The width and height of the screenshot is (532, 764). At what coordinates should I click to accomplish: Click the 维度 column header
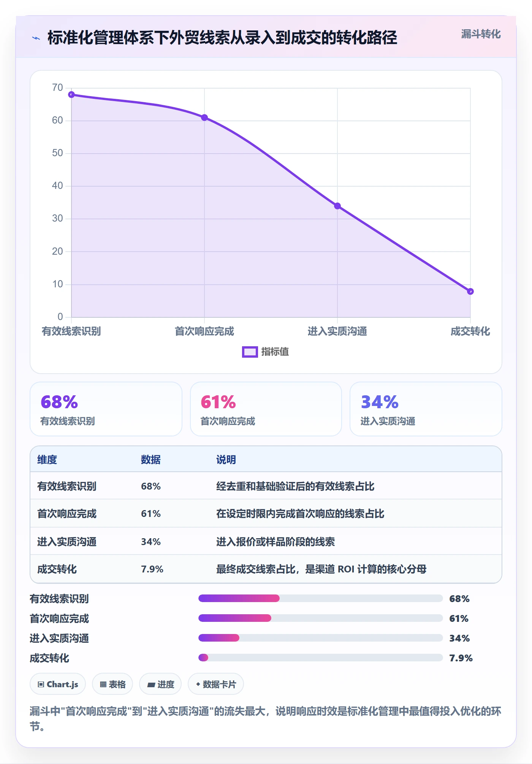point(47,460)
